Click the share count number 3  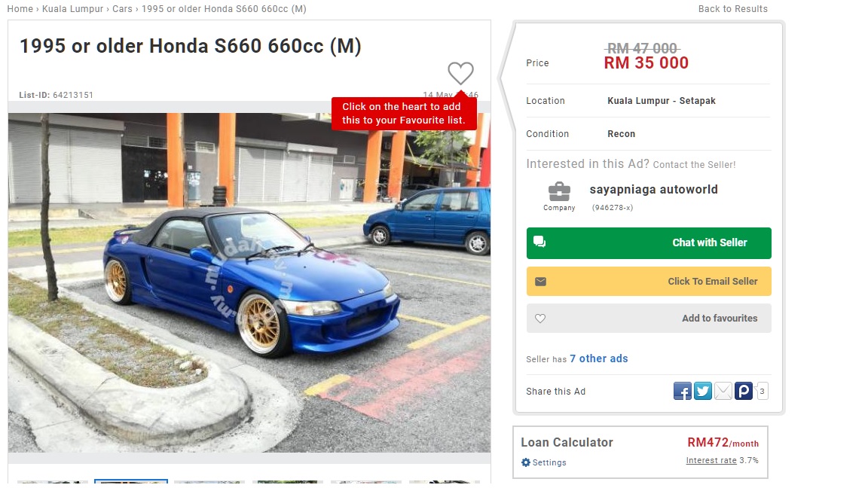coord(763,391)
